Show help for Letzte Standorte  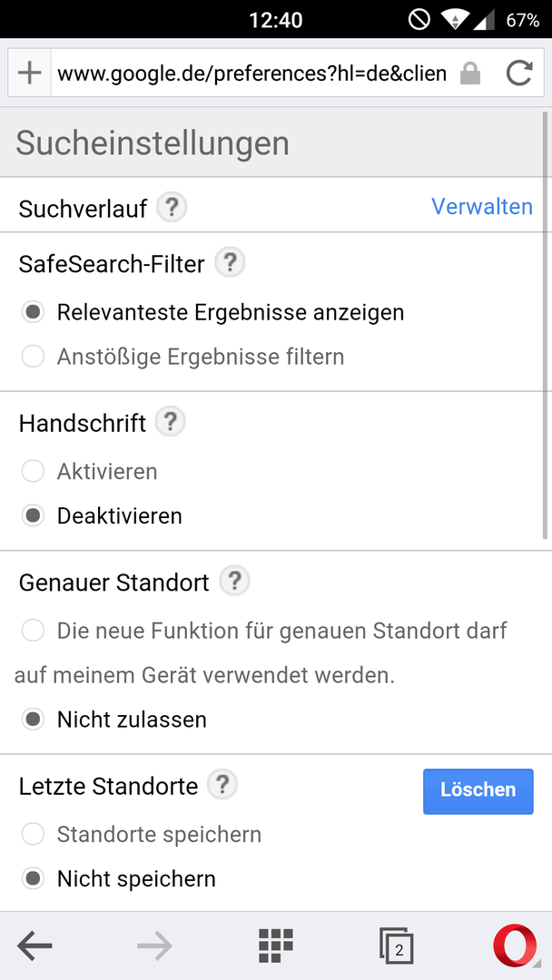222,785
